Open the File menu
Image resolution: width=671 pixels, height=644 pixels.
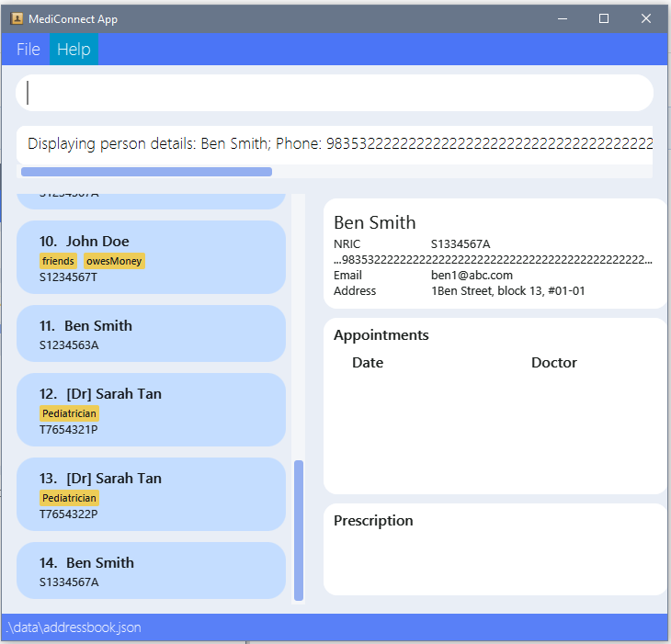coord(28,50)
